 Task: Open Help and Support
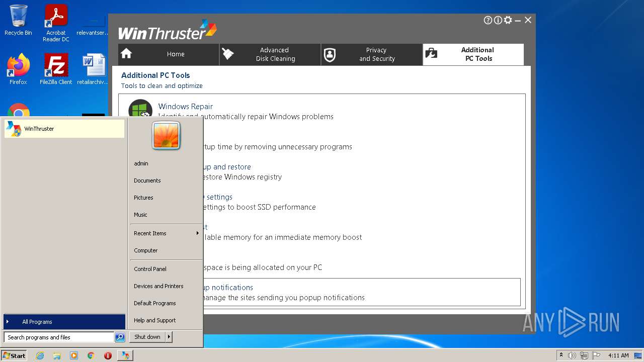click(x=155, y=320)
